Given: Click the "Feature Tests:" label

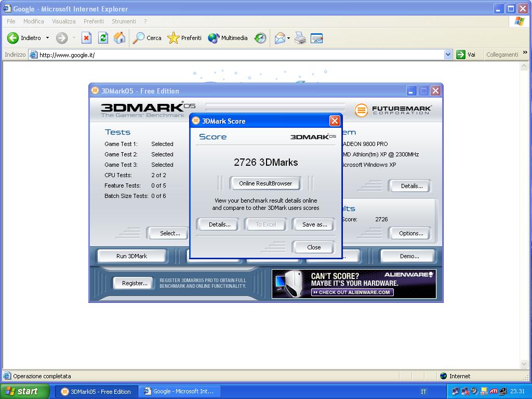Looking at the screenshot, I should click(123, 185).
